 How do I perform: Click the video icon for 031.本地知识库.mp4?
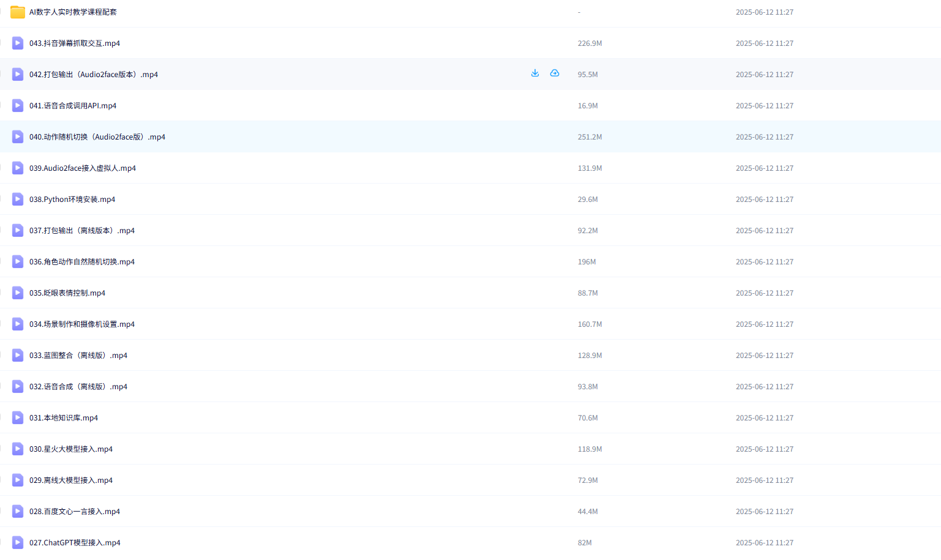point(18,418)
